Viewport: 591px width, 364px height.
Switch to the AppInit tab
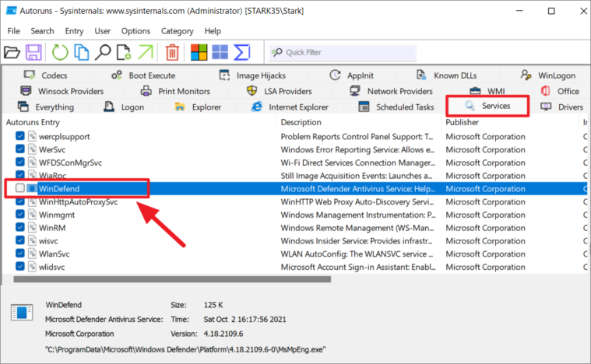(352, 75)
